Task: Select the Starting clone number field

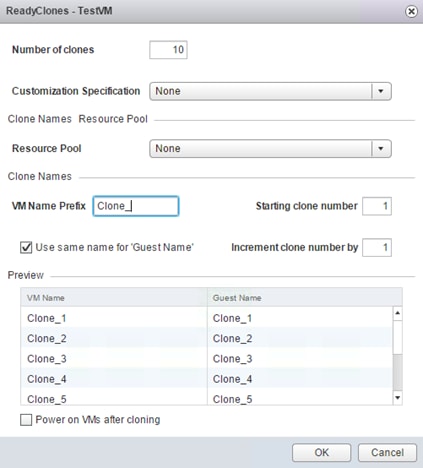Action: pyautogui.click(x=377, y=206)
